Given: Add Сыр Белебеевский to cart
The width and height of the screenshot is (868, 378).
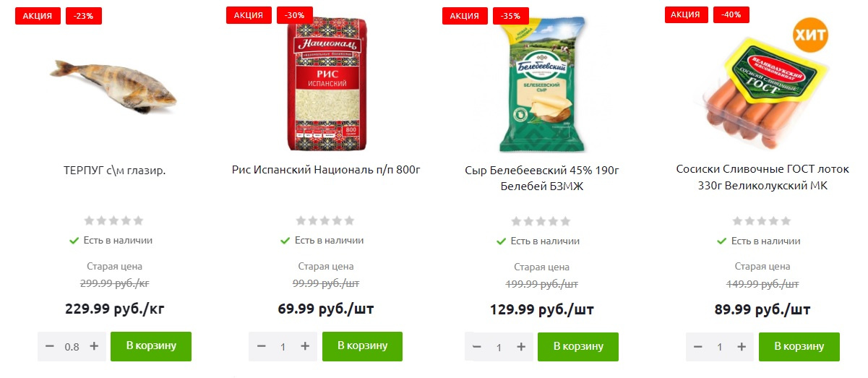Looking at the screenshot, I should [578, 347].
